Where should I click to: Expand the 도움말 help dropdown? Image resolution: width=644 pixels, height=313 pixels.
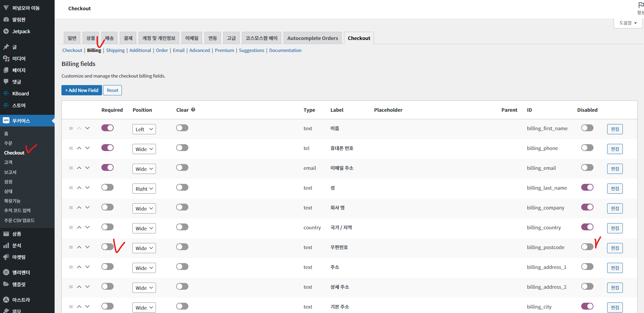628,23
